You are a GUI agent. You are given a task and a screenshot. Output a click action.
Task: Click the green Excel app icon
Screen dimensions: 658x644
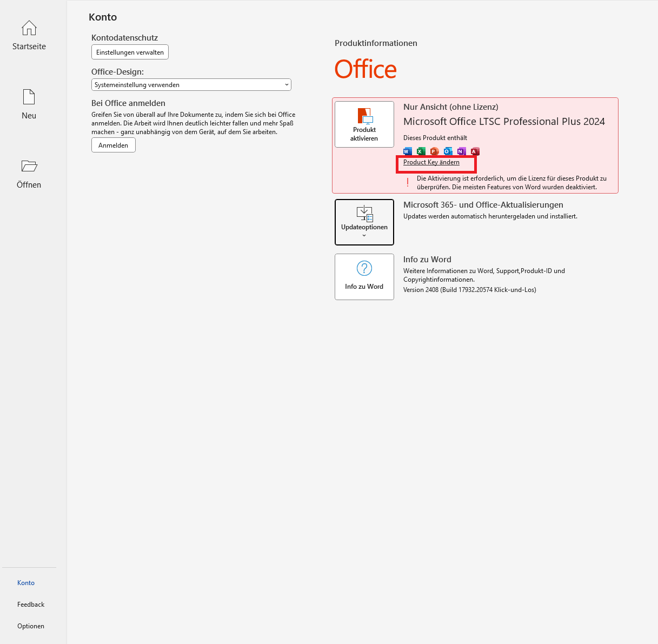(421, 151)
